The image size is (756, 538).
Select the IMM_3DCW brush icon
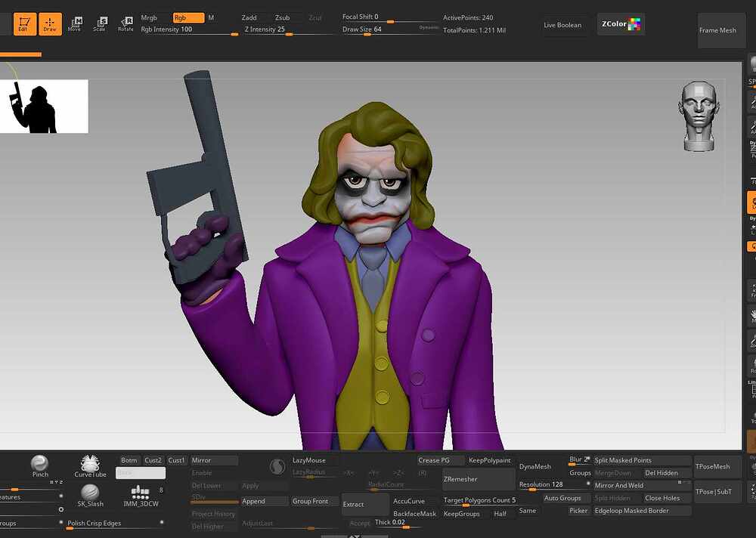tap(141, 496)
